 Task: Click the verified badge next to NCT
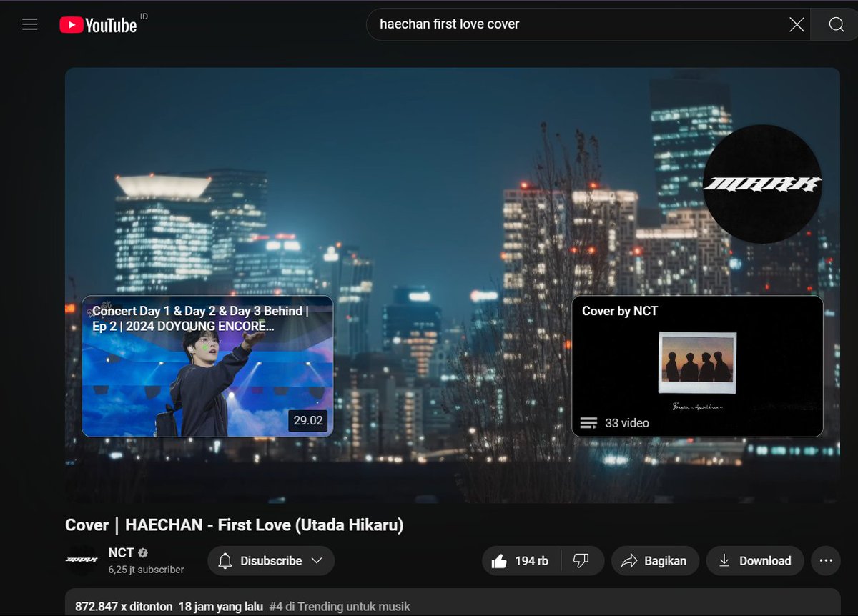point(143,553)
